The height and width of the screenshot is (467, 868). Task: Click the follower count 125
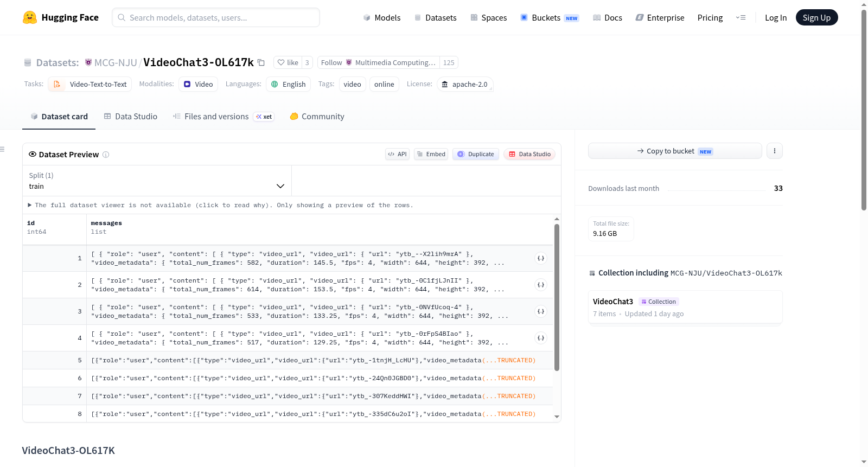[x=449, y=62]
